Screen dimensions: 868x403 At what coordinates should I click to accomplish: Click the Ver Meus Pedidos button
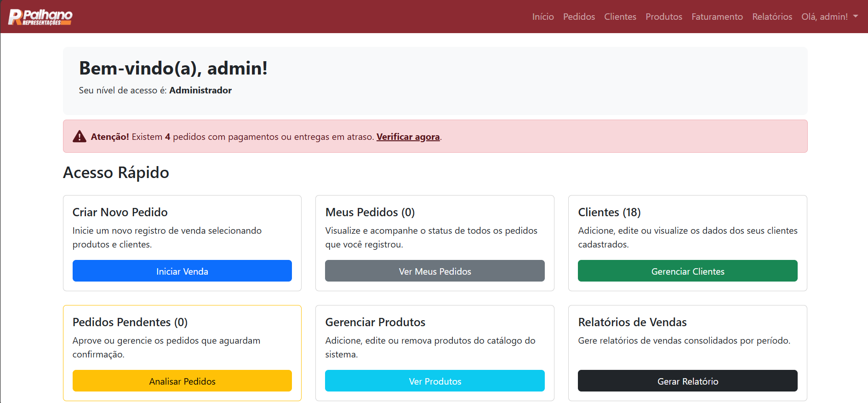[434, 271]
